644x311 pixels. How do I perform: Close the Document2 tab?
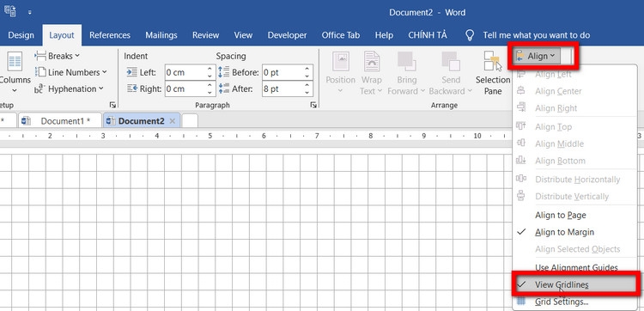[x=173, y=121]
